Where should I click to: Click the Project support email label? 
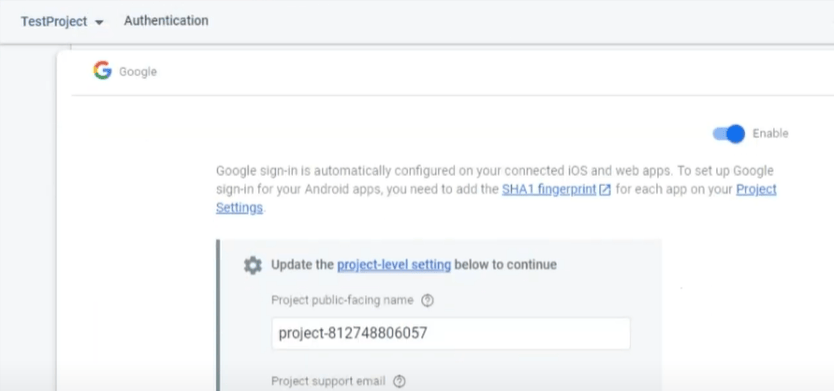click(328, 381)
